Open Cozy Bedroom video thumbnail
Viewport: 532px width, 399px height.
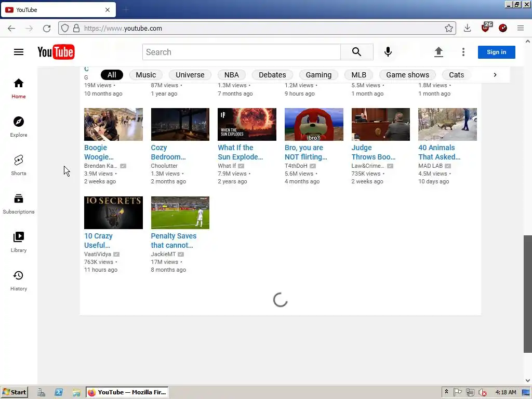point(180,125)
